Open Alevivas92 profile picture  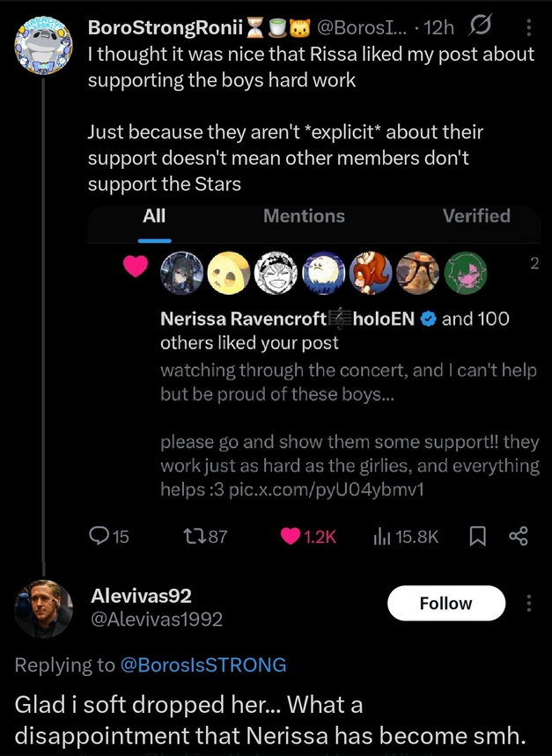pyautogui.click(x=43, y=608)
